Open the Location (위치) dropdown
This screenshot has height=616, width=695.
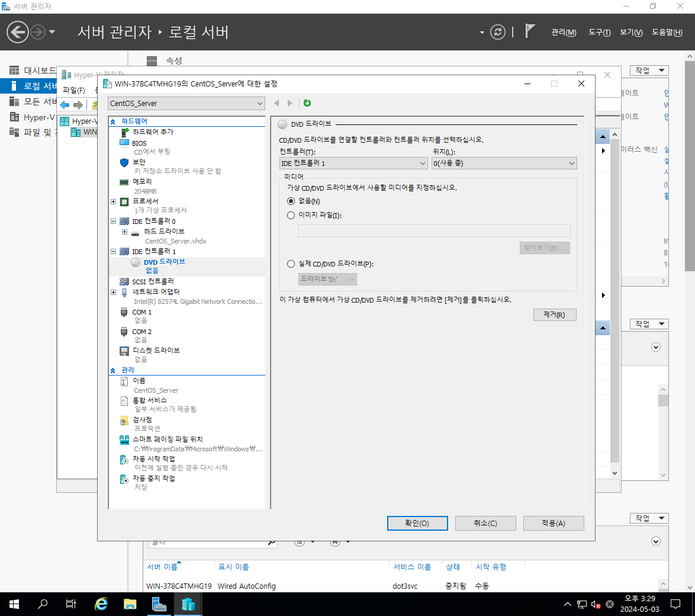[504, 163]
